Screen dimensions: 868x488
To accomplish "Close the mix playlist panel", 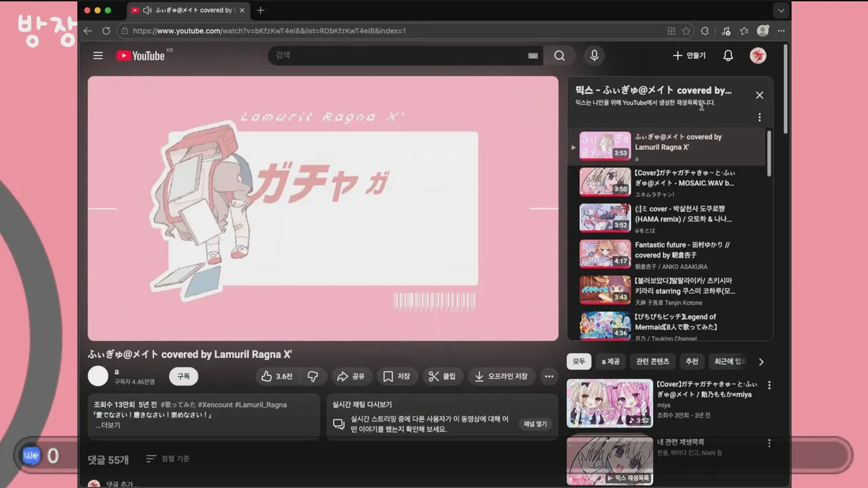I will point(759,96).
